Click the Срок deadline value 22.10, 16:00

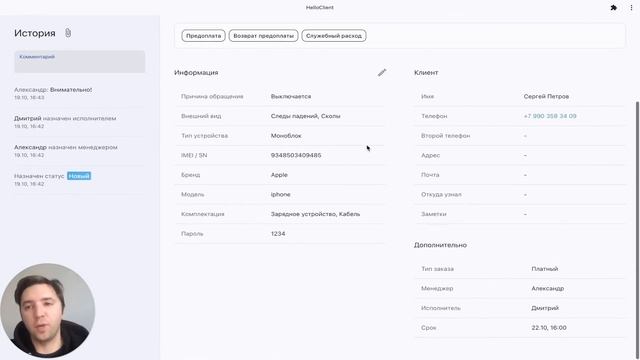[549, 327]
